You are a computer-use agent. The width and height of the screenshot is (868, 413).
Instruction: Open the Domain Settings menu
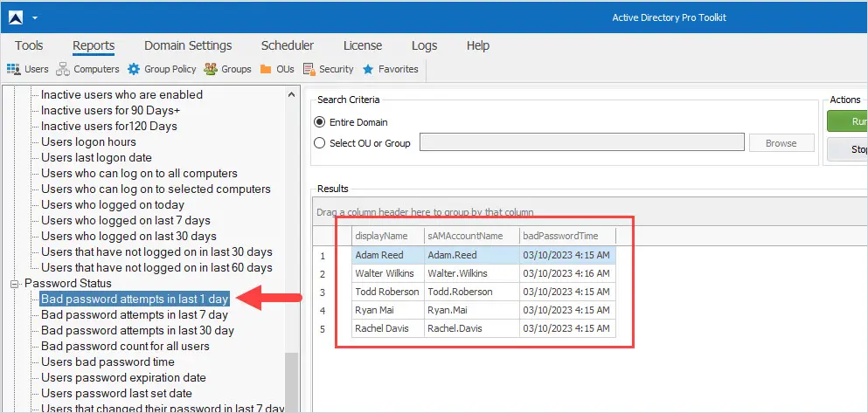click(188, 45)
